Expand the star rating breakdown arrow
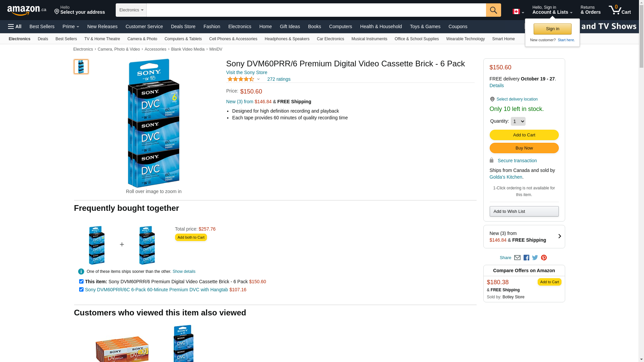The image size is (644, 362). pyautogui.click(x=258, y=79)
